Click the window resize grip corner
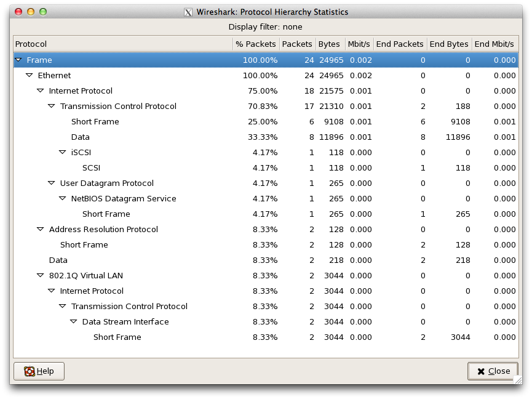532x399 pixels. [518, 380]
